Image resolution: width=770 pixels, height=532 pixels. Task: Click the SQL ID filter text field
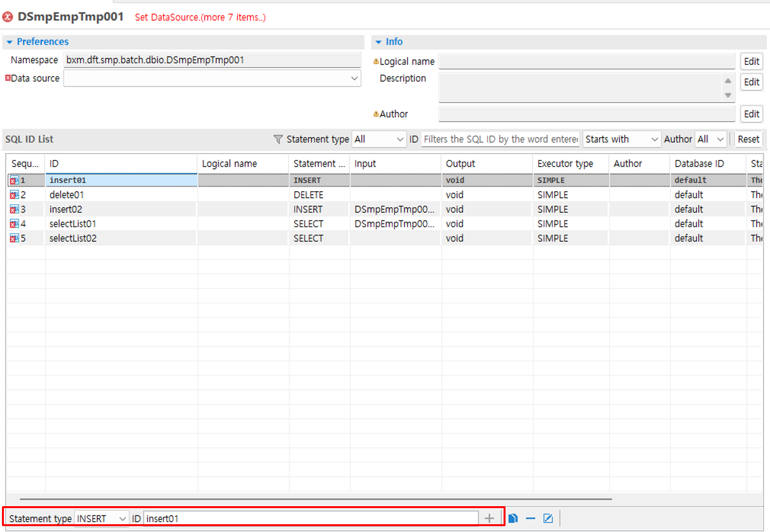[x=500, y=139]
